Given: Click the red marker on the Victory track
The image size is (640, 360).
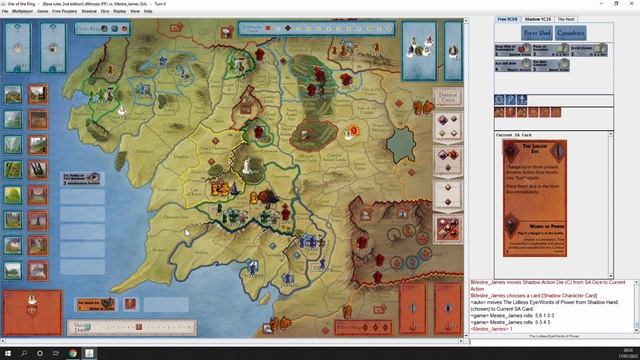Looking at the screenshot, I should [x=139, y=327].
